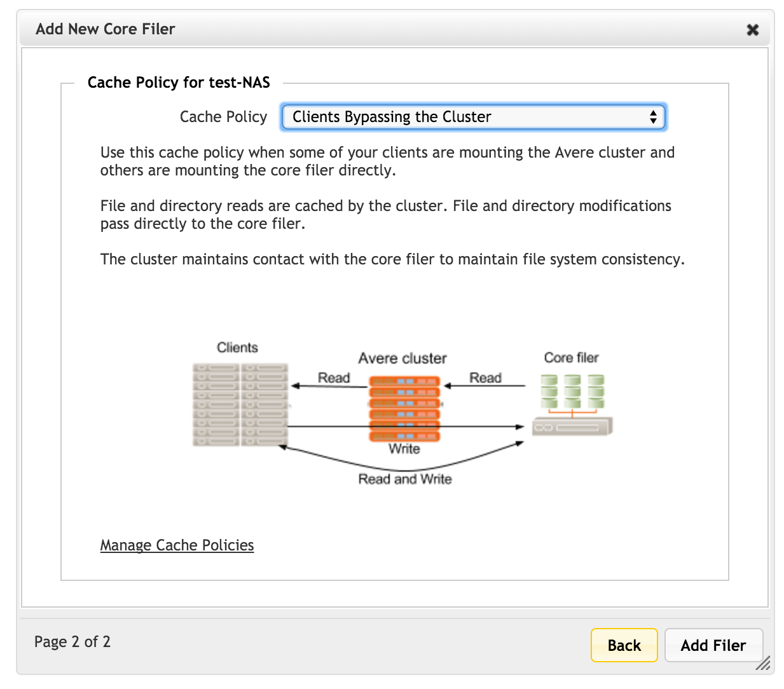
Task: Go to the previous page with Back
Action: coord(624,645)
